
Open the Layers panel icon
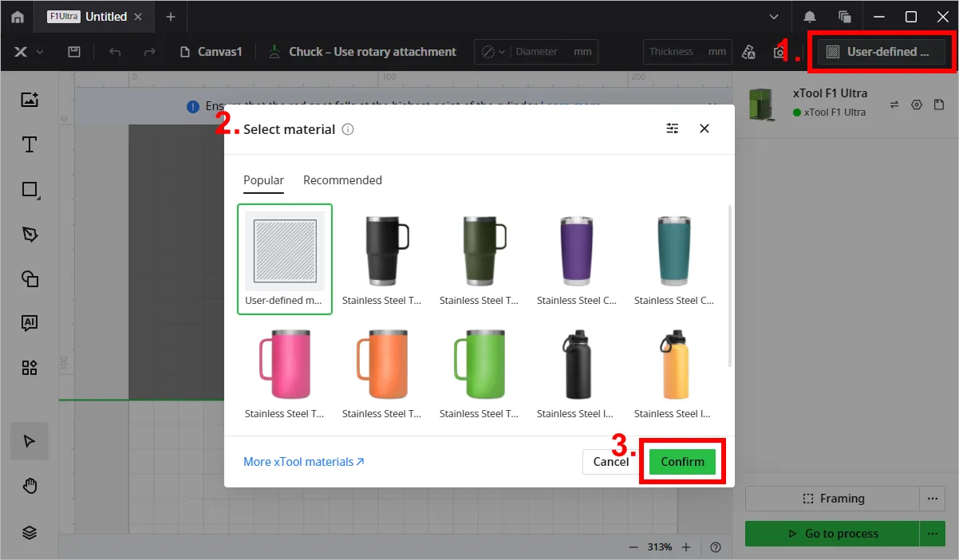[x=30, y=533]
